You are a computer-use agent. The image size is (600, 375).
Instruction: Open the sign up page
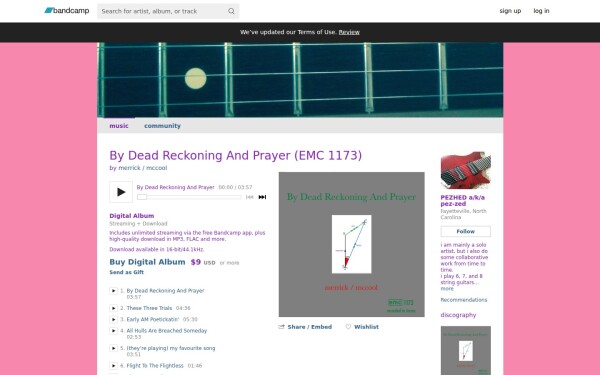[510, 11]
